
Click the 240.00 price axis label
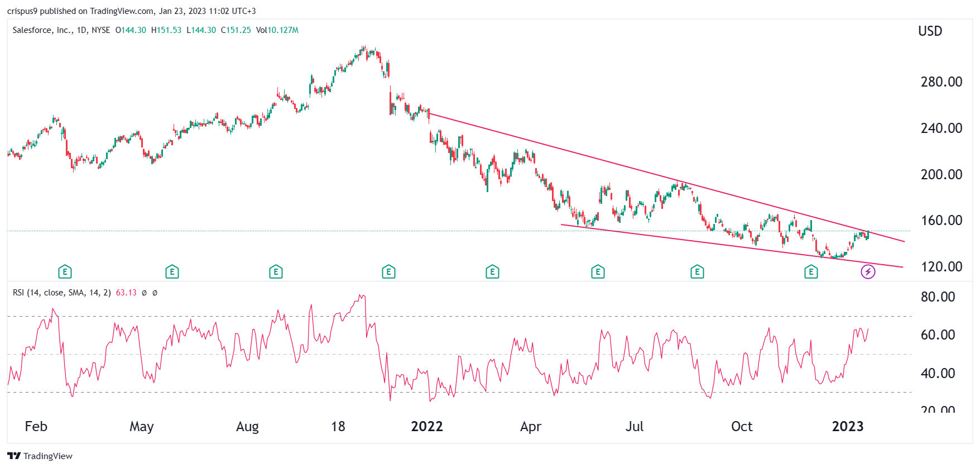941,128
